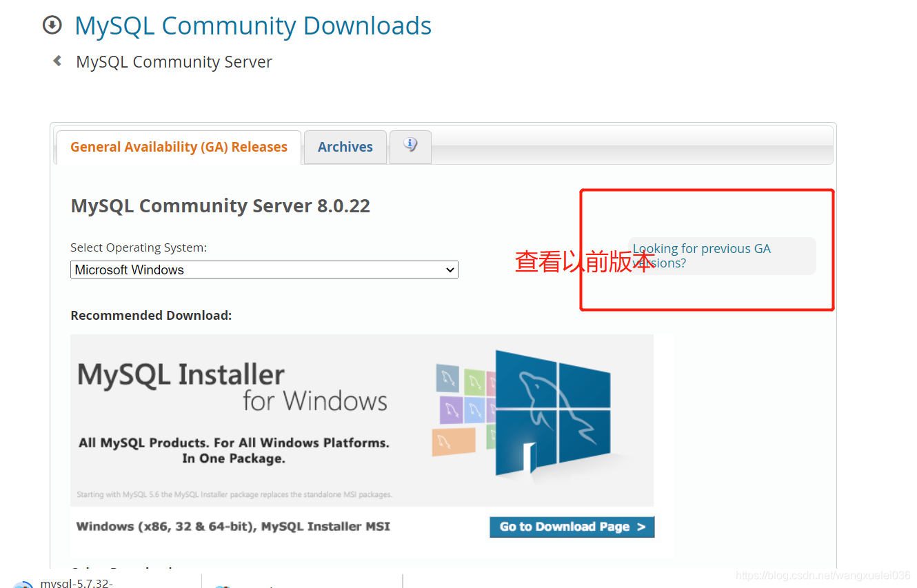This screenshot has width=917, height=588.
Task: Click the back chevron before MySQL Community Server
Action: [x=58, y=61]
